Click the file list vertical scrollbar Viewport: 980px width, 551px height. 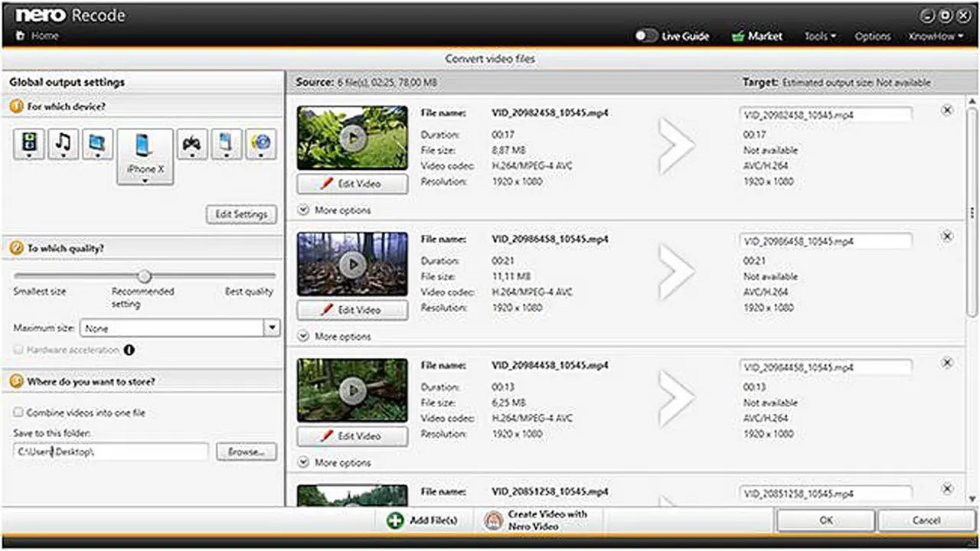[972, 213]
